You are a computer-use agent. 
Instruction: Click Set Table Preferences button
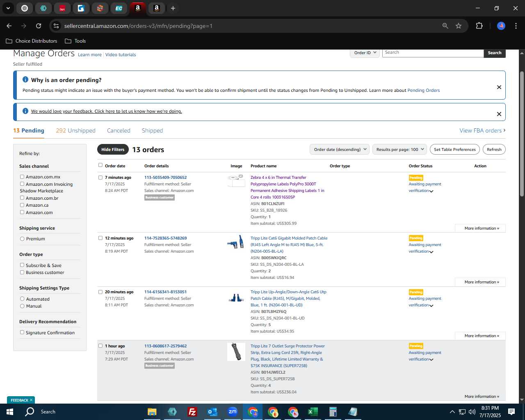tap(455, 150)
